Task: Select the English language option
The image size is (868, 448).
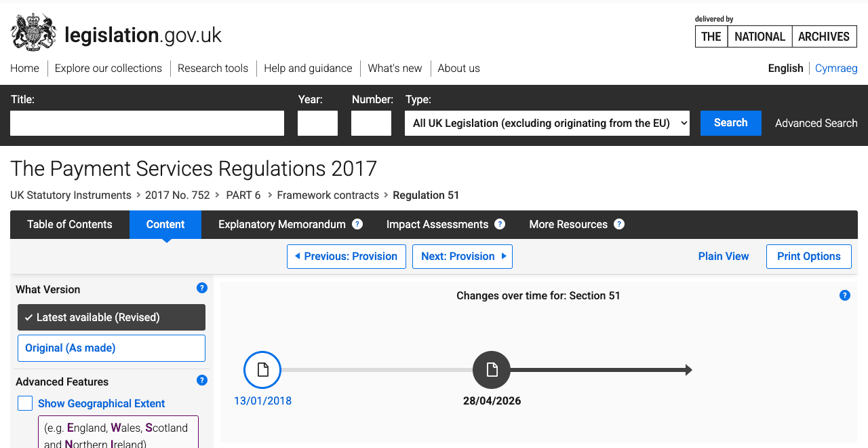Action: (785, 69)
